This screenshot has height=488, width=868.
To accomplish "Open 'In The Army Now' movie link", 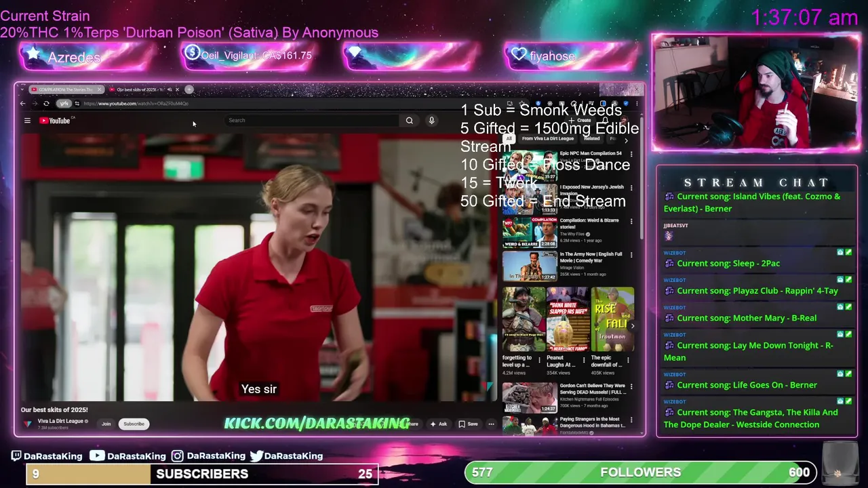I will pos(530,266).
